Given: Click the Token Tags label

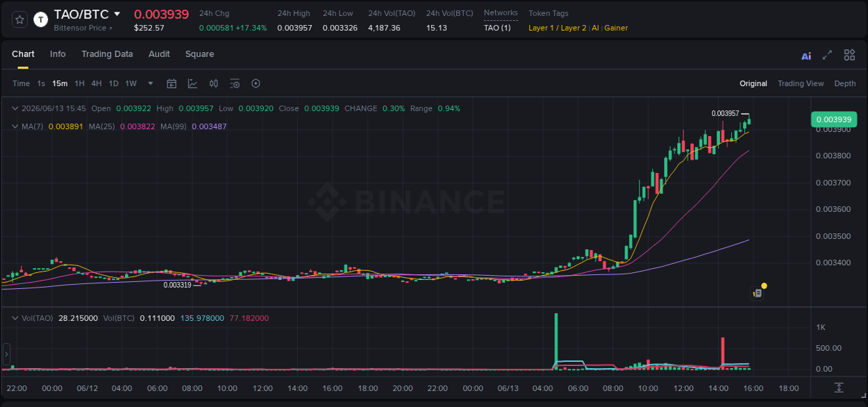Looking at the screenshot, I should coord(549,13).
